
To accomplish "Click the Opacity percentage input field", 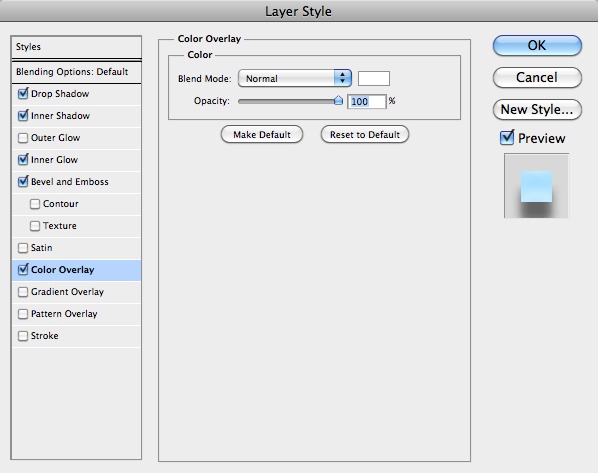I will 367,101.
